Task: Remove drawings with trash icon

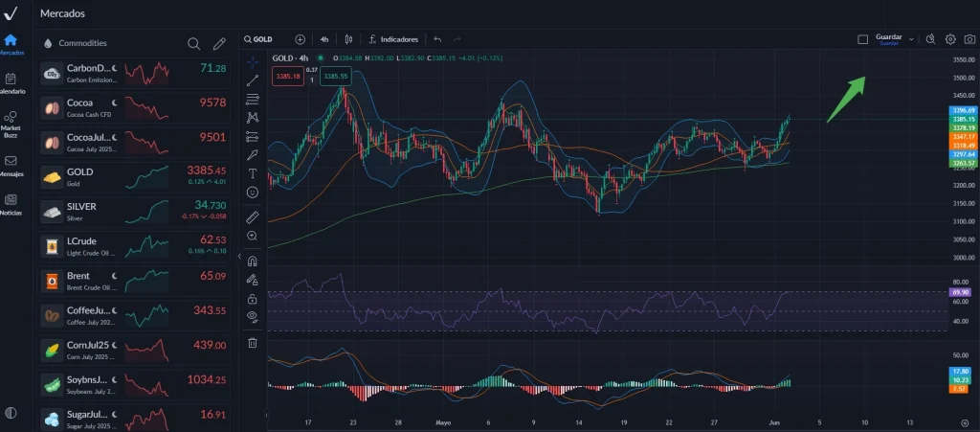Action: (x=253, y=342)
